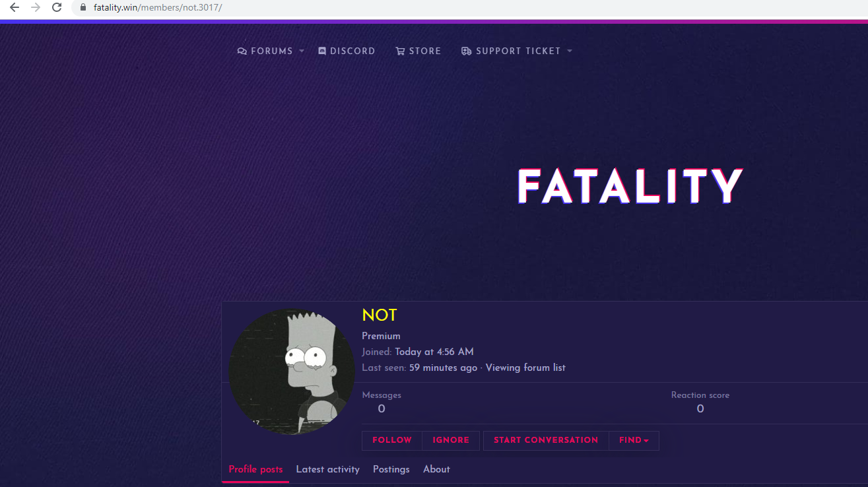868x487 pixels.
Task: Click the browser back arrow
Action: [15, 8]
